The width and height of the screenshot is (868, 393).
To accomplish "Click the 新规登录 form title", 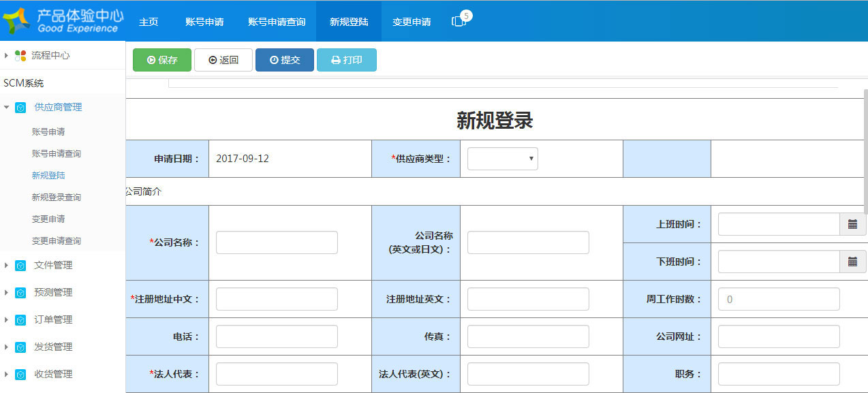I will click(x=495, y=121).
